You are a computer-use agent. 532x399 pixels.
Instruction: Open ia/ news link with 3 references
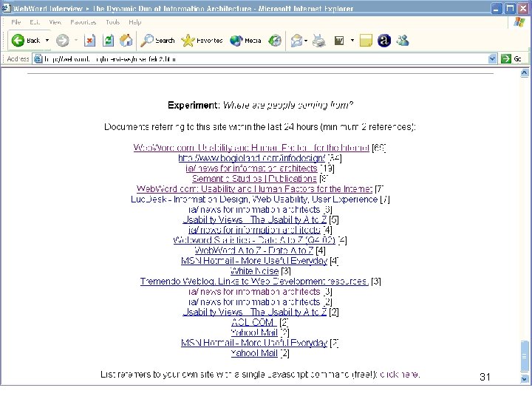(x=254, y=291)
